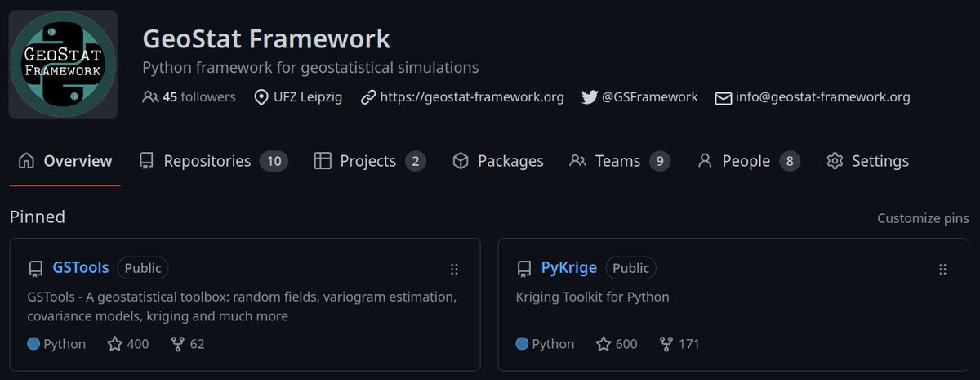Click the Twitter bird icon
Screen dimensions: 980x380
(x=590, y=97)
